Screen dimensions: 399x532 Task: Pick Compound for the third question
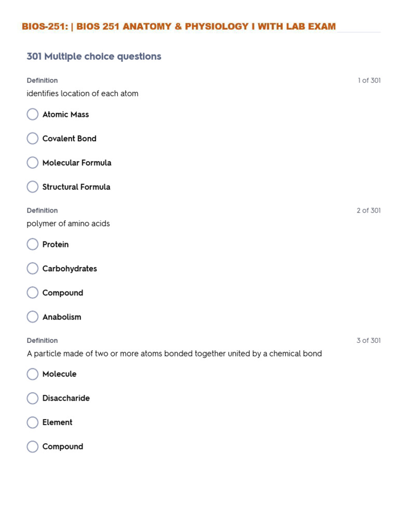pyautogui.click(x=33, y=447)
